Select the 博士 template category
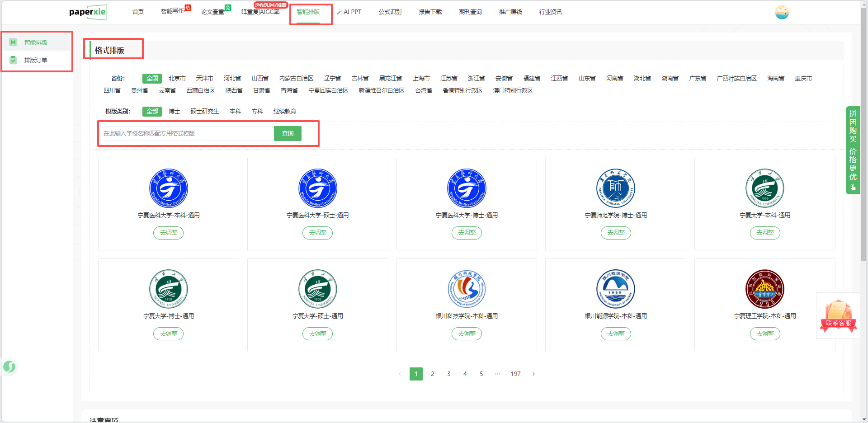868x423 pixels. [x=174, y=111]
